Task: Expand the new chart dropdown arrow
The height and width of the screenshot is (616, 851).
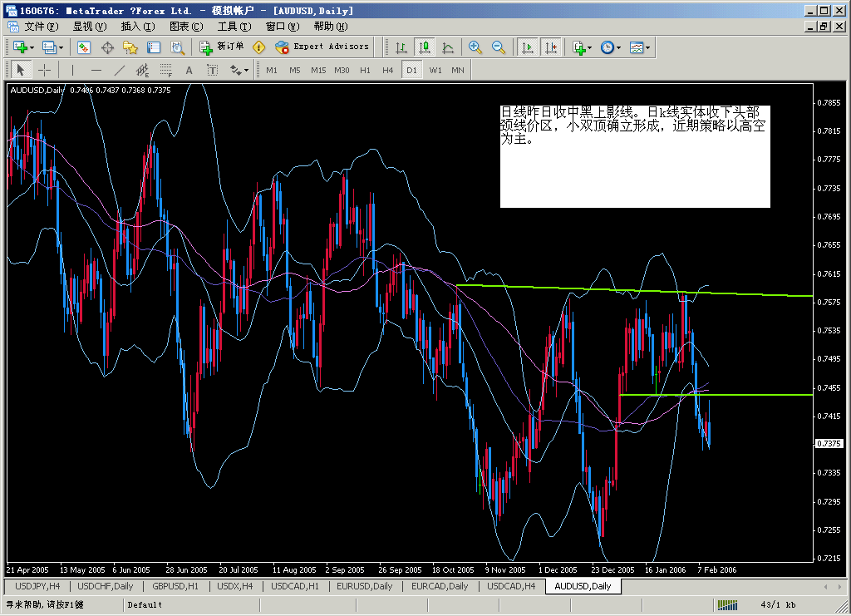Action: coord(32,47)
